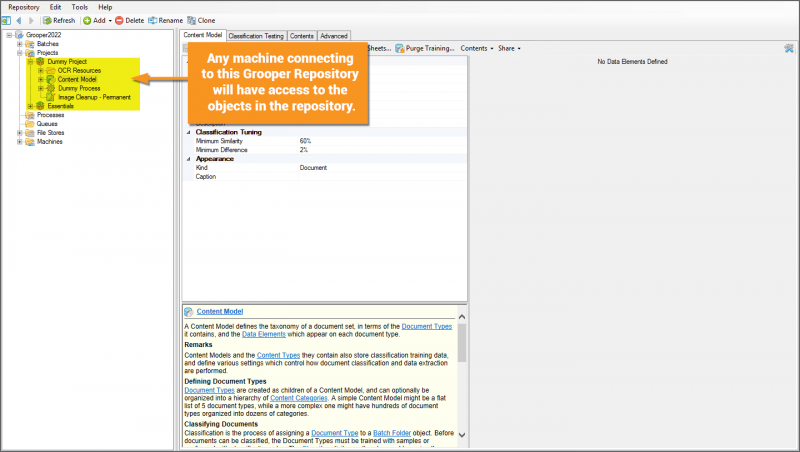Follow the Document Types link in first paragraph
The image size is (800, 452).
(427, 327)
